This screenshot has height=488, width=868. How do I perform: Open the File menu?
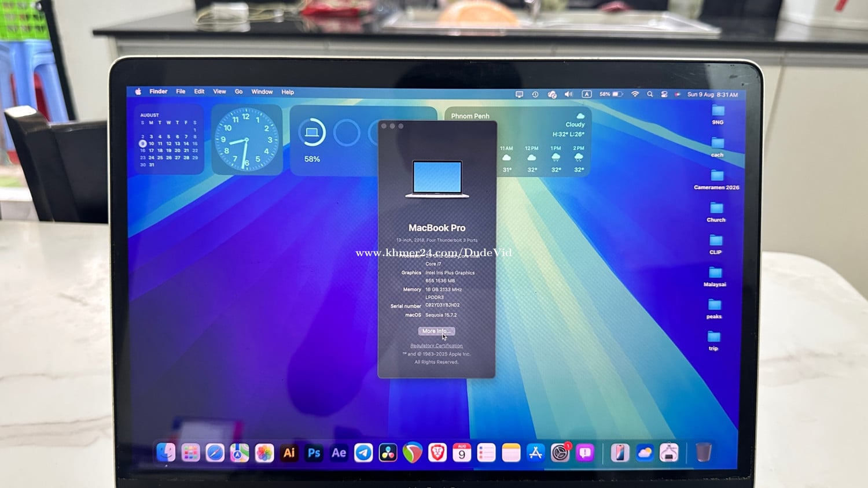tap(181, 91)
